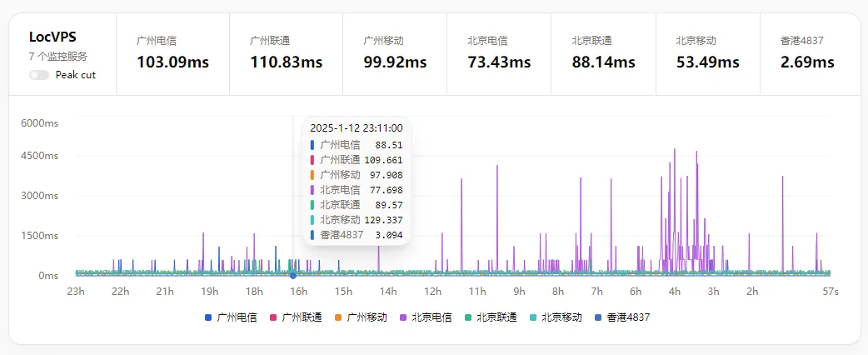The image size is (868, 355).
Task: Select the 北京电信 73.43ms stat card
Action: [x=499, y=54]
